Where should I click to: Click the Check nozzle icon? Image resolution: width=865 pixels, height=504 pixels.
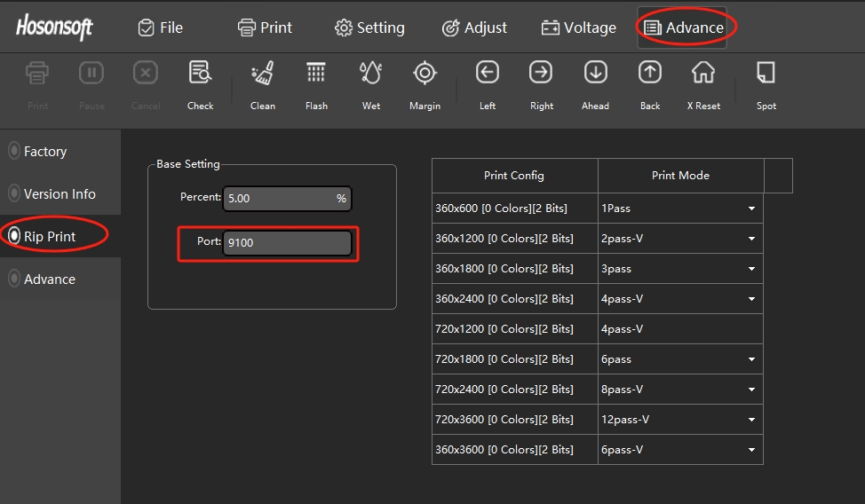200,74
